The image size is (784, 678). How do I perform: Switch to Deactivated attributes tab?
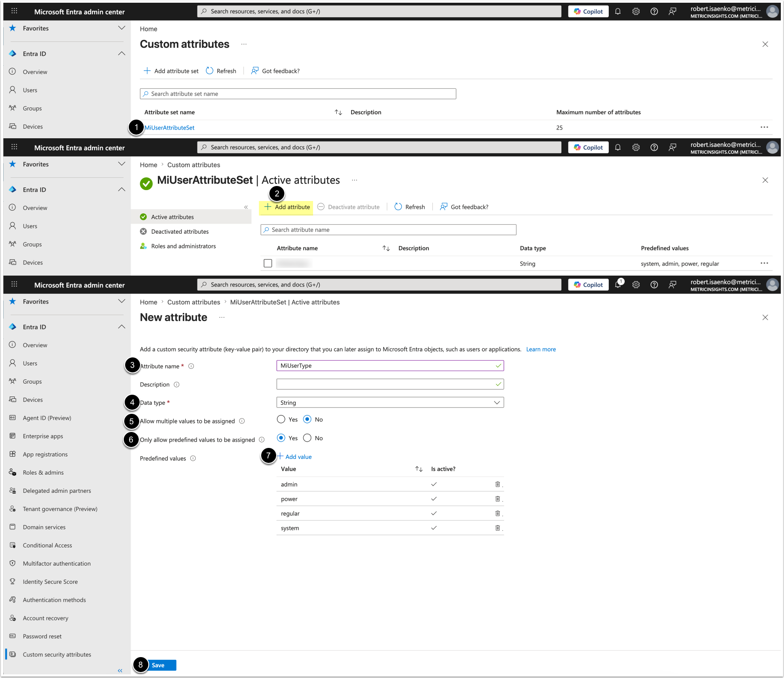[x=180, y=231]
